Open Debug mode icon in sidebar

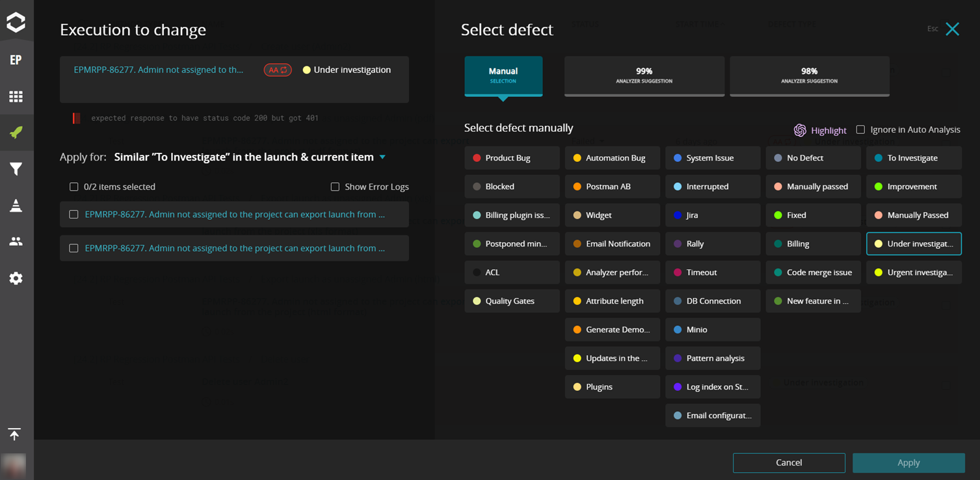[x=16, y=206]
